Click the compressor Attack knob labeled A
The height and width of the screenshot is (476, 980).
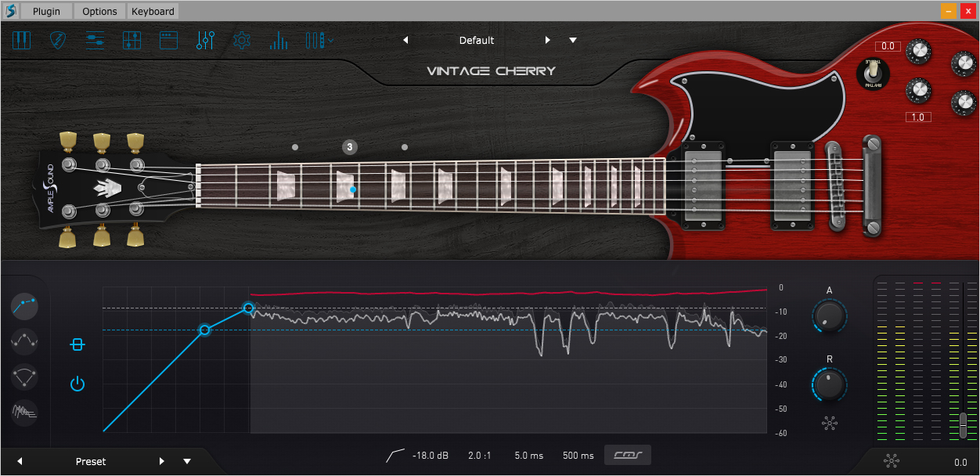pyautogui.click(x=829, y=316)
